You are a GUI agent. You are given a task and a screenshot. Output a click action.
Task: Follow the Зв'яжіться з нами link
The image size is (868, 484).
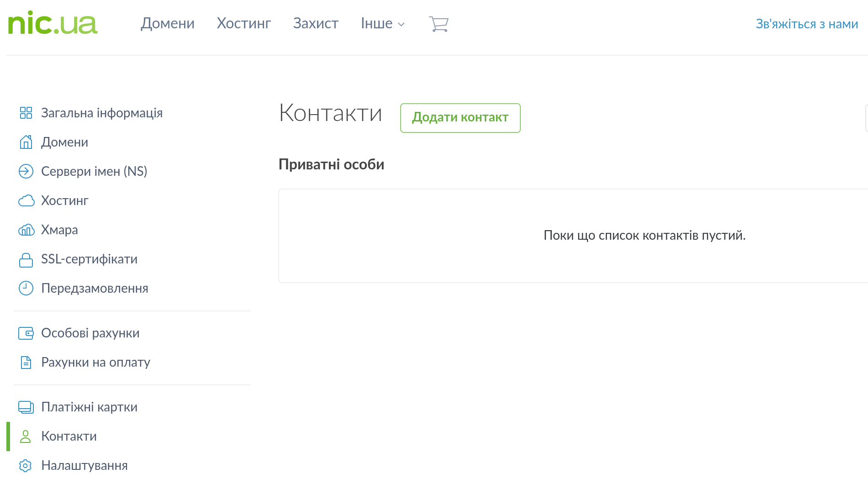point(807,24)
